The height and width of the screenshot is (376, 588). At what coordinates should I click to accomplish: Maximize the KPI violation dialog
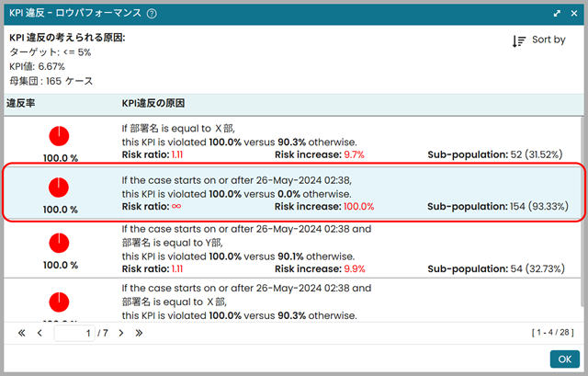[557, 14]
